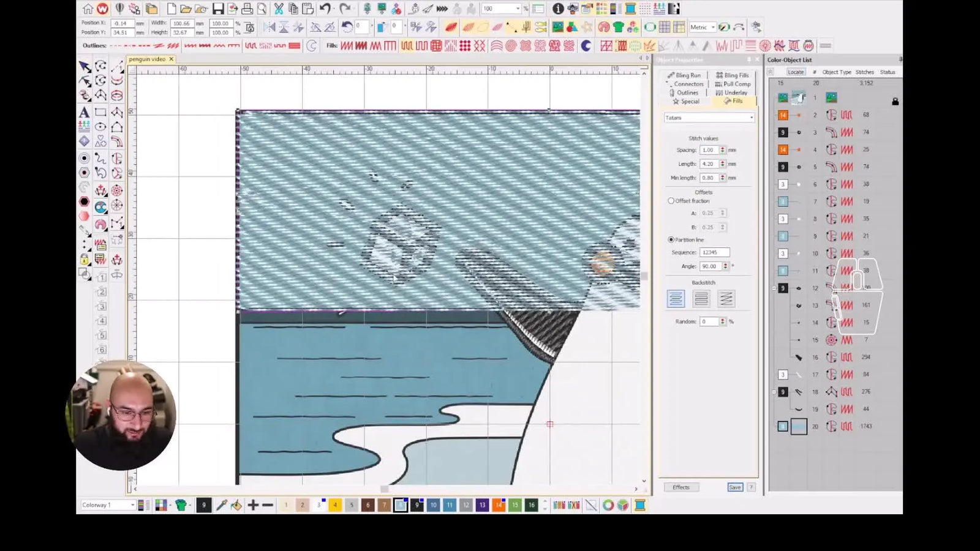Select the zigzag Backstitch style icon
The image size is (980, 551).
(x=727, y=298)
